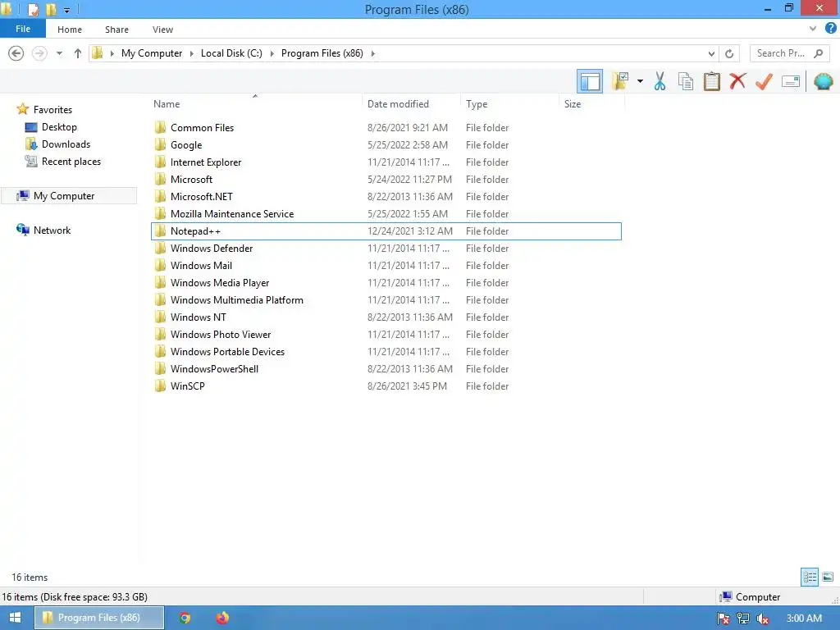Click the folder options icon with checkmark

coord(620,81)
